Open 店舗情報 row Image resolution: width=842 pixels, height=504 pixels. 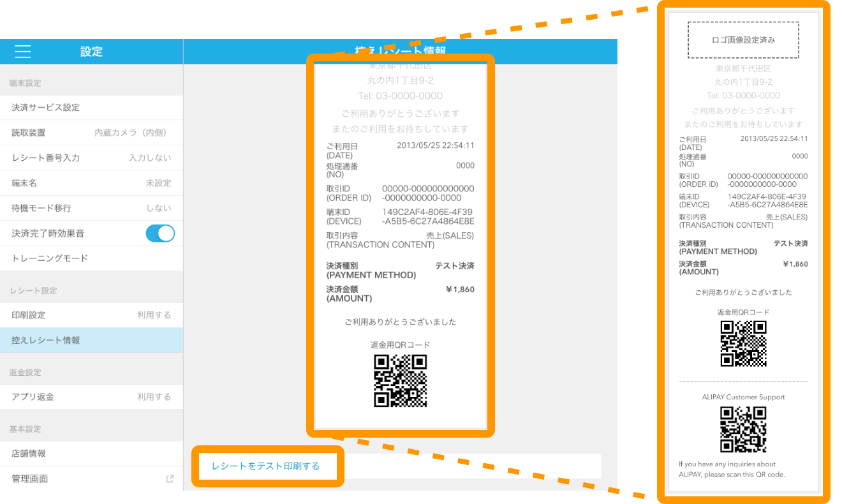click(x=91, y=454)
